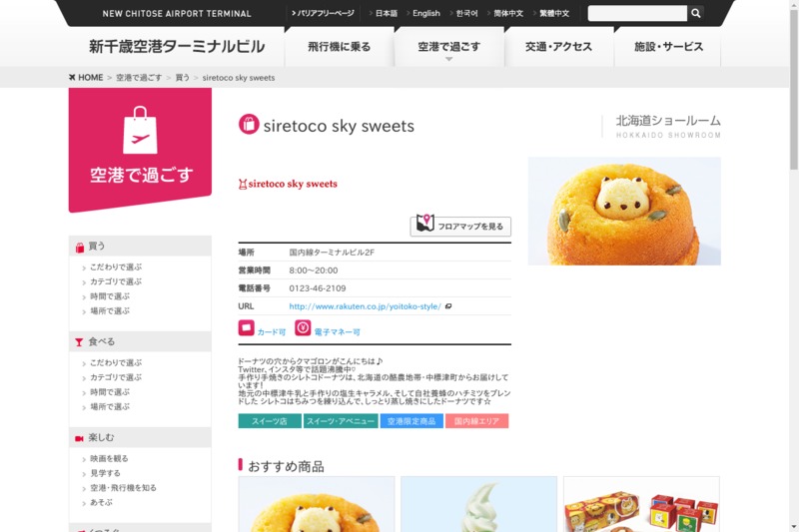
Task: Click the electronic money icon 電子マネー可
Action: (303, 328)
